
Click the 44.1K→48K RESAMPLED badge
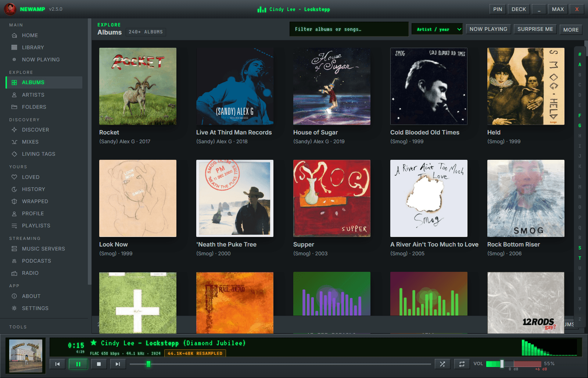click(x=195, y=353)
